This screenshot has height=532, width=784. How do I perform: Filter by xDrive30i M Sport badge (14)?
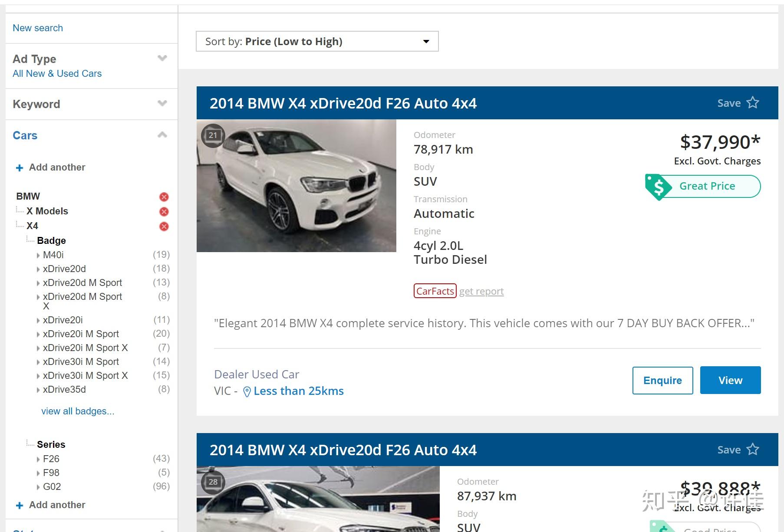[81, 362]
